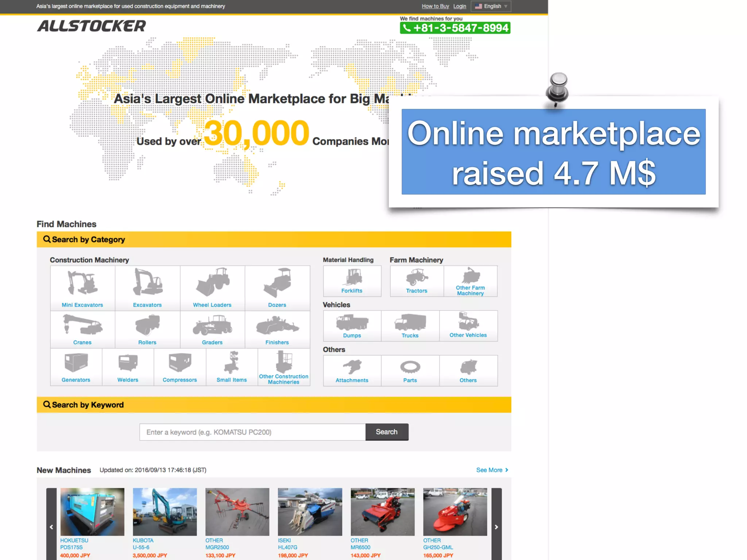Open the Other Vehicles category

[x=468, y=326]
